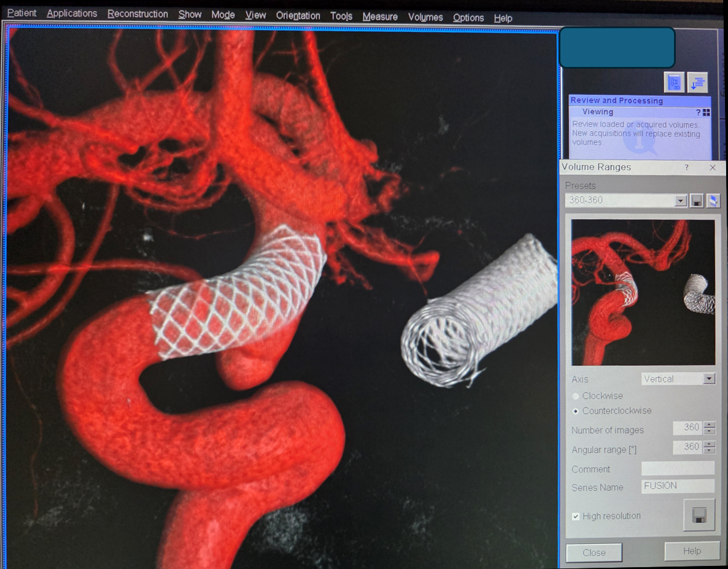Select the Clockwise rotation option
The height and width of the screenshot is (569, 728).
pyautogui.click(x=576, y=396)
